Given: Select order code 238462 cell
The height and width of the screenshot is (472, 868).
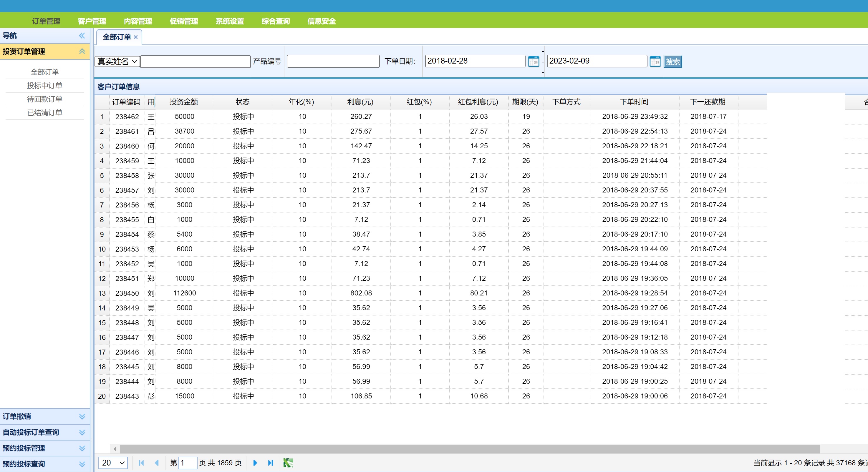Looking at the screenshot, I should 127,117.
